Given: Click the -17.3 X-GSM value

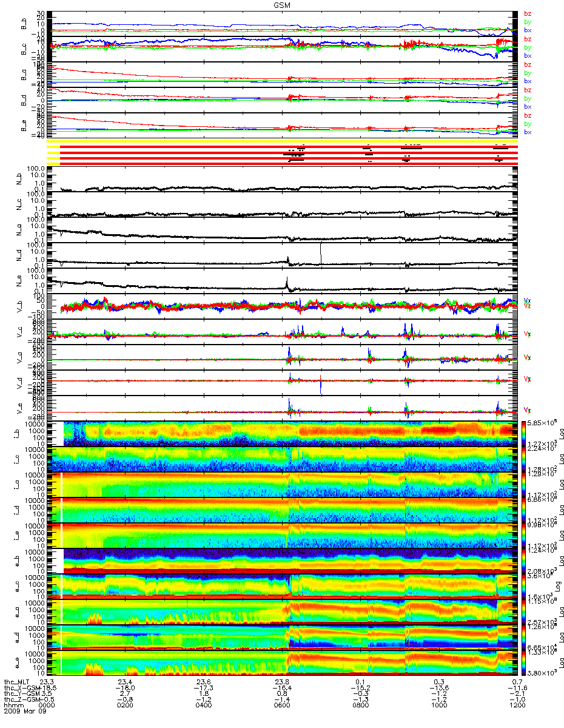Looking at the screenshot, I should 204,688.
